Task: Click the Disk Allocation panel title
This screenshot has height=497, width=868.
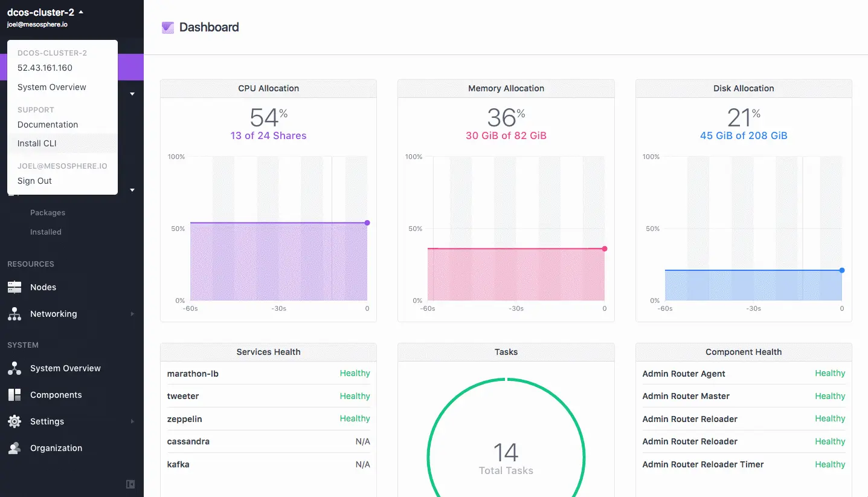Action: pyautogui.click(x=744, y=88)
